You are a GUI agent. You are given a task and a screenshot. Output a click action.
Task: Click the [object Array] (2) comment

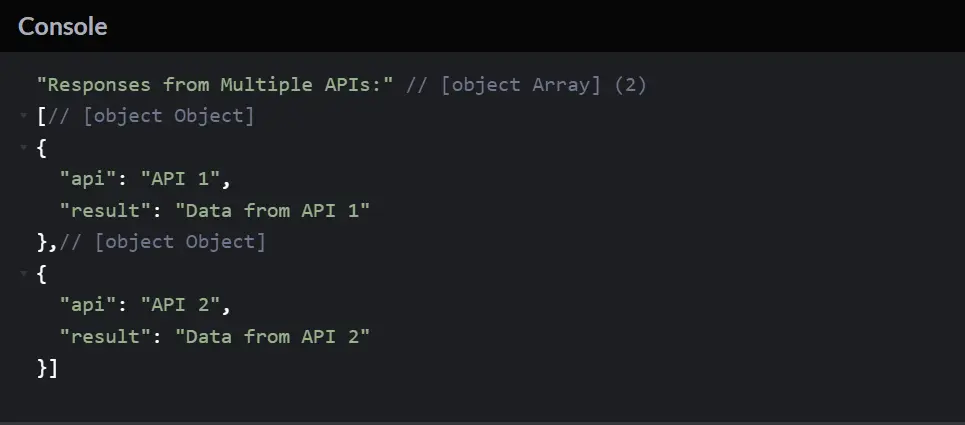[526, 85]
